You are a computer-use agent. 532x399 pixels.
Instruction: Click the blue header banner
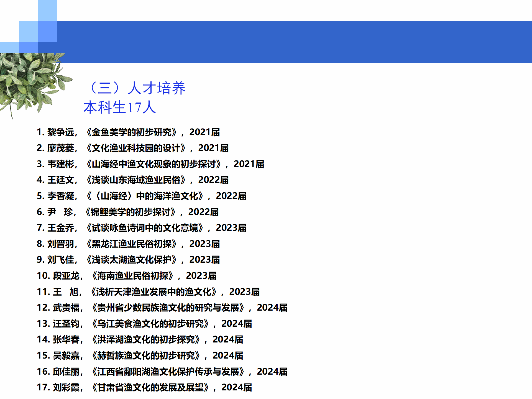(294, 42)
